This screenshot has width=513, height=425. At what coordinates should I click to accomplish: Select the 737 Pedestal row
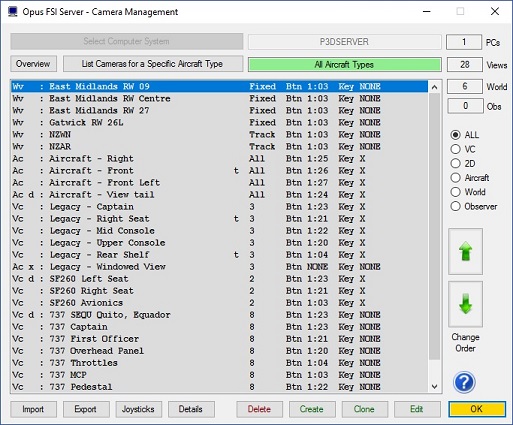click(x=220, y=387)
